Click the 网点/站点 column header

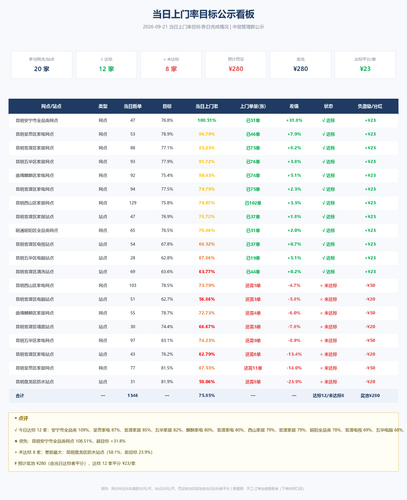point(51,106)
